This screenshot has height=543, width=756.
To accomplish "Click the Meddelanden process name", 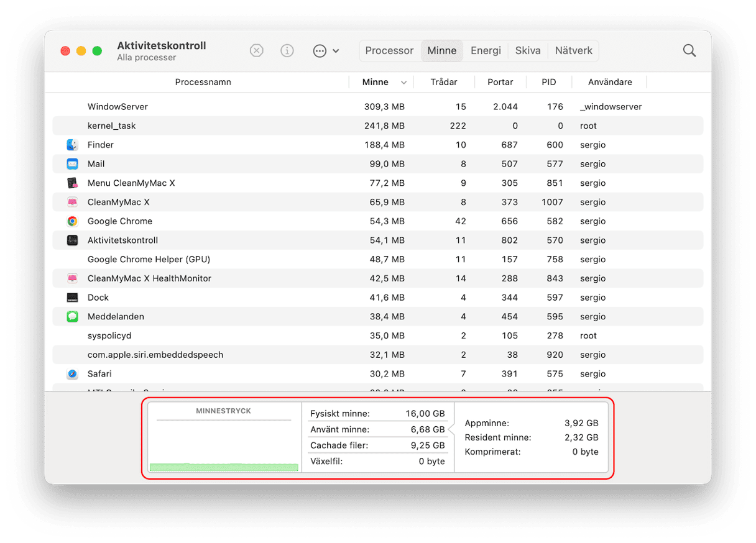I will (116, 317).
